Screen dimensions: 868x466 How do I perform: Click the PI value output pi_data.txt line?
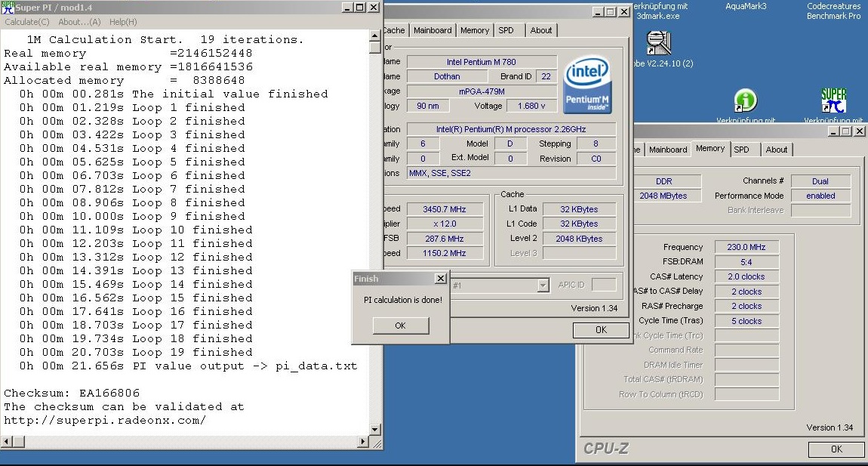tap(188, 366)
